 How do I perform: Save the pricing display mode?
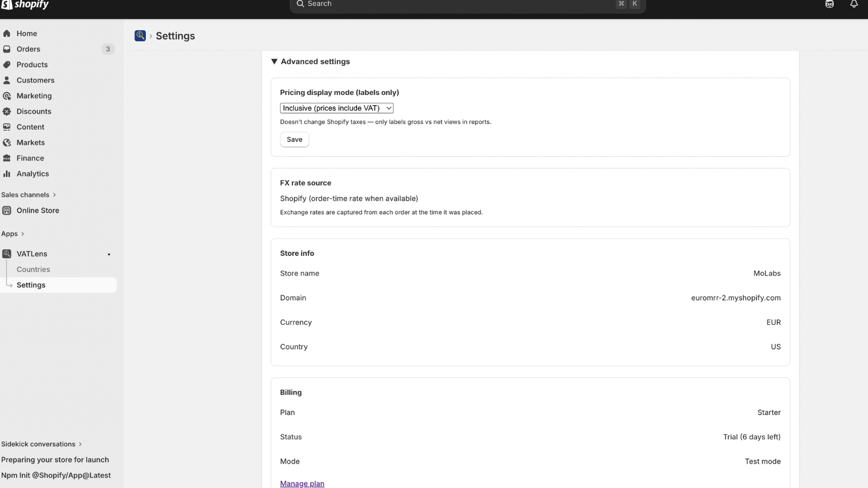pyautogui.click(x=294, y=139)
